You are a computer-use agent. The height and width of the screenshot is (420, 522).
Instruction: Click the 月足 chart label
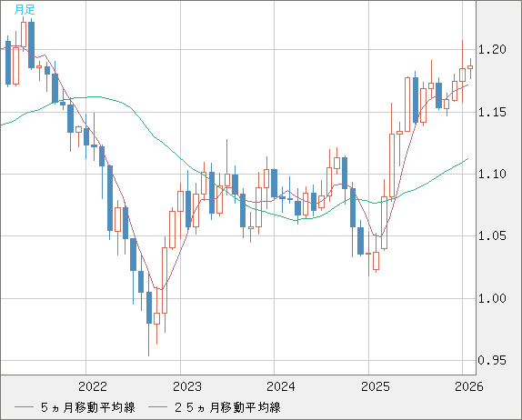[25, 10]
